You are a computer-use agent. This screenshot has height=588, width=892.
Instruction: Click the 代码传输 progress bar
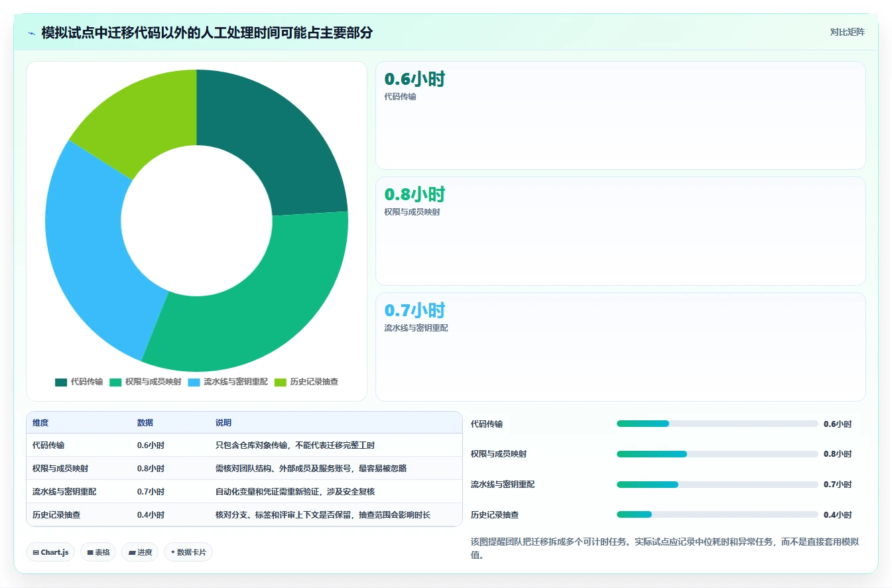pyautogui.click(x=718, y=424)
